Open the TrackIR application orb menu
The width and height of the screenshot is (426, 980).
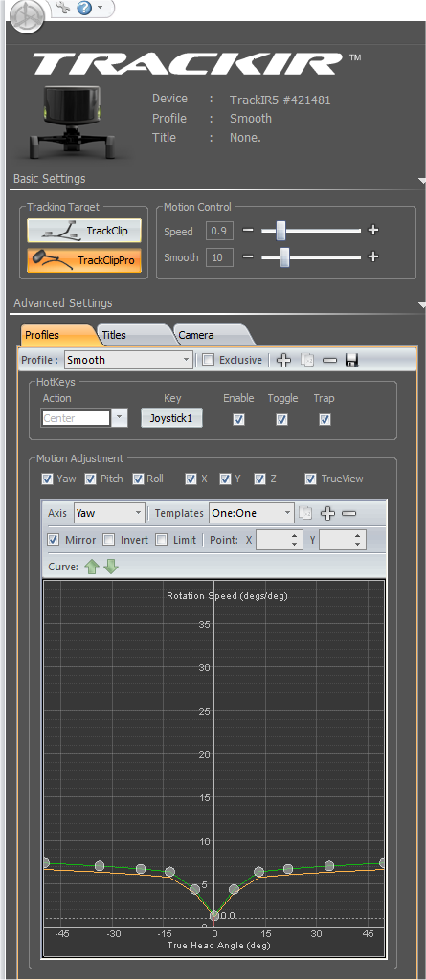tap(27, 17)
